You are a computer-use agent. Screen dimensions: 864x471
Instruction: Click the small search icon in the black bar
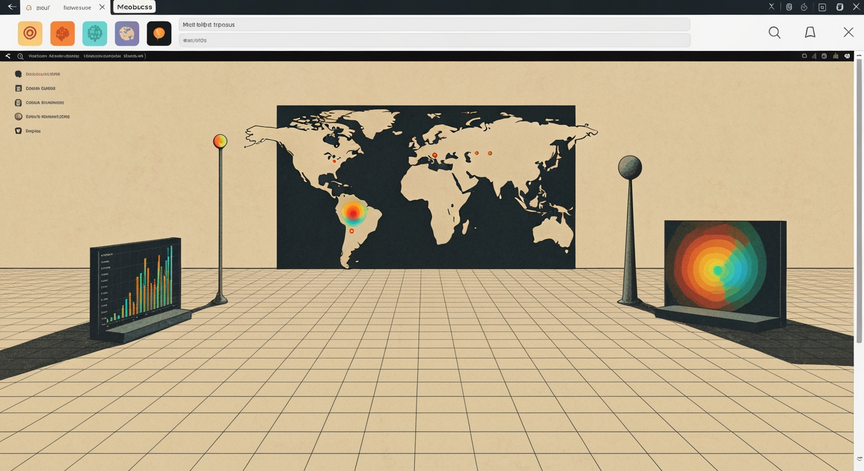[20, 56]
